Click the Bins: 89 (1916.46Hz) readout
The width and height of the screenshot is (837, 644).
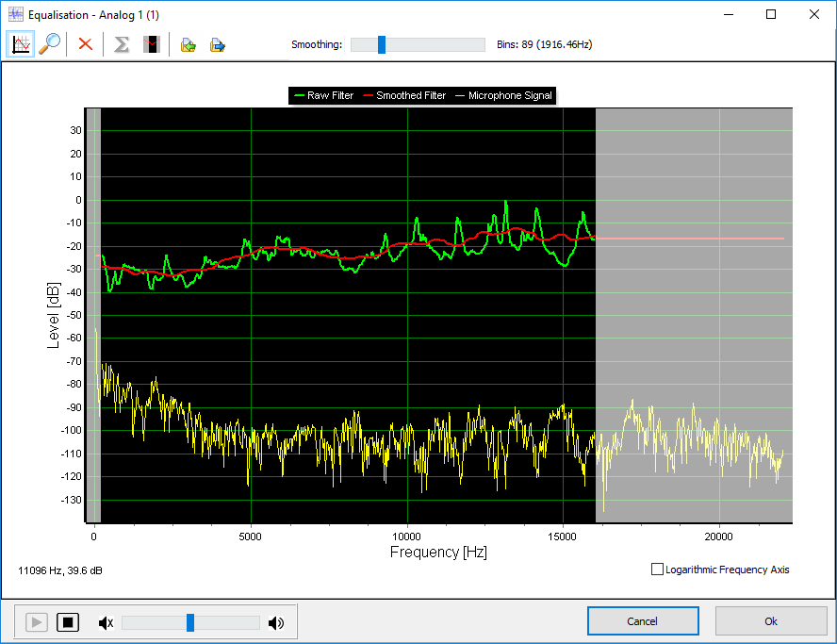(x=545, y=44)
